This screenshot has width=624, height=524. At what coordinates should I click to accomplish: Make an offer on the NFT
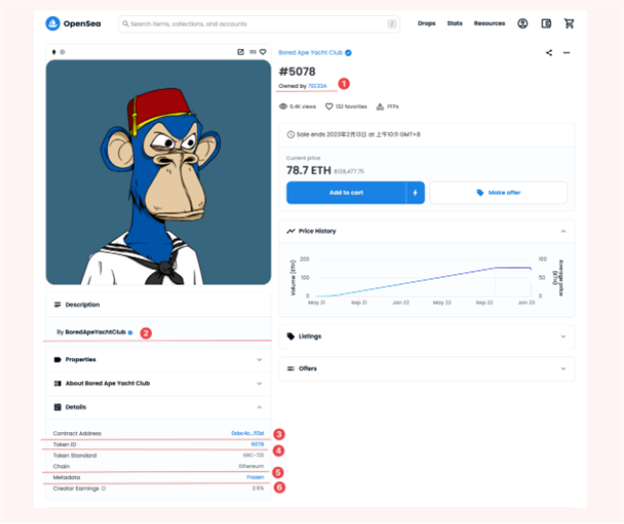[498, 193]
